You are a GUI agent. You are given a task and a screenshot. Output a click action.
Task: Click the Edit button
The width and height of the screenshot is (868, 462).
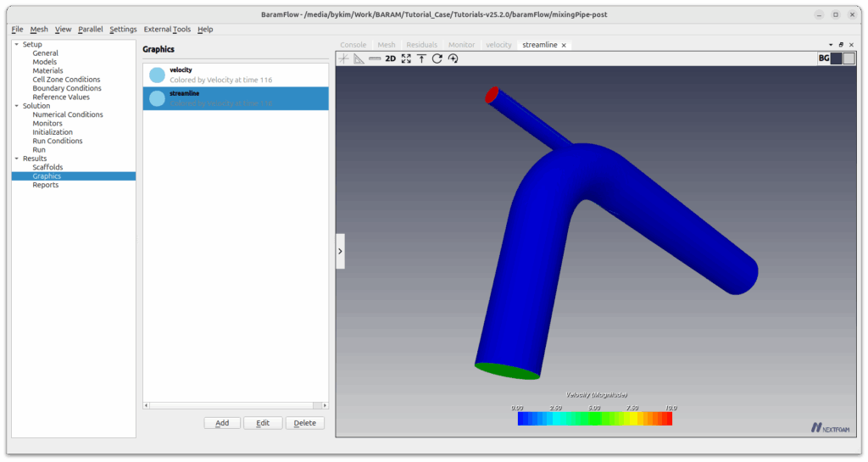263,423
